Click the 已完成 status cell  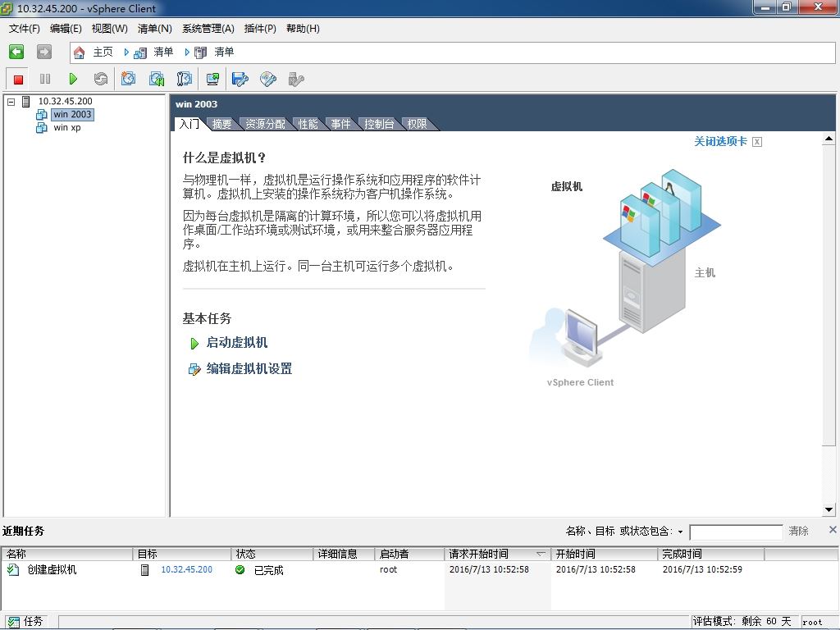pos(268,570)
